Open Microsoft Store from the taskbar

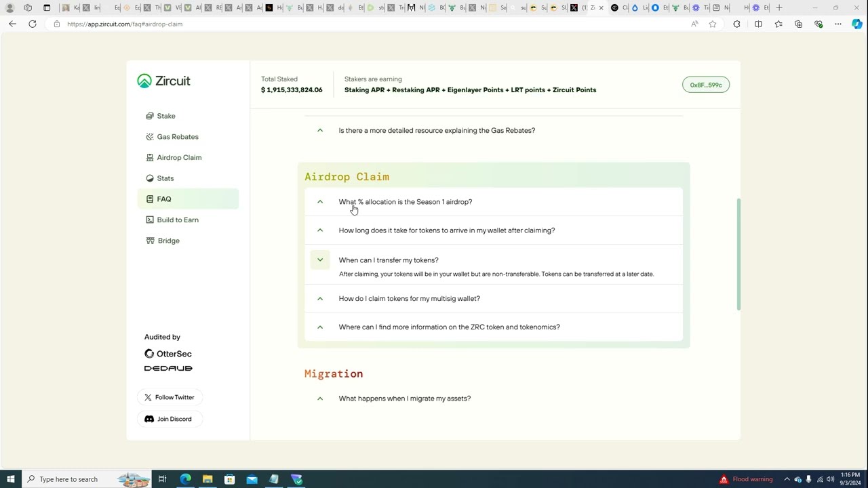230,479
